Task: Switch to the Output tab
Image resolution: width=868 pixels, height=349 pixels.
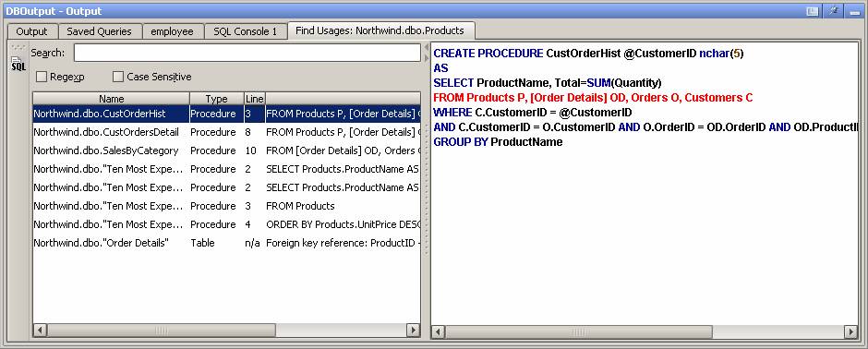Action: 31,31
